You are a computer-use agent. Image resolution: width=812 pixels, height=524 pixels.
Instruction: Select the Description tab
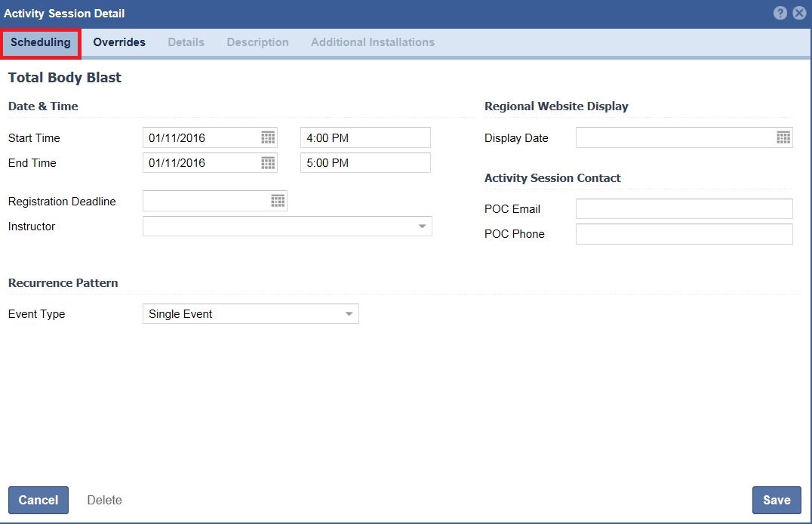(257, 42)
